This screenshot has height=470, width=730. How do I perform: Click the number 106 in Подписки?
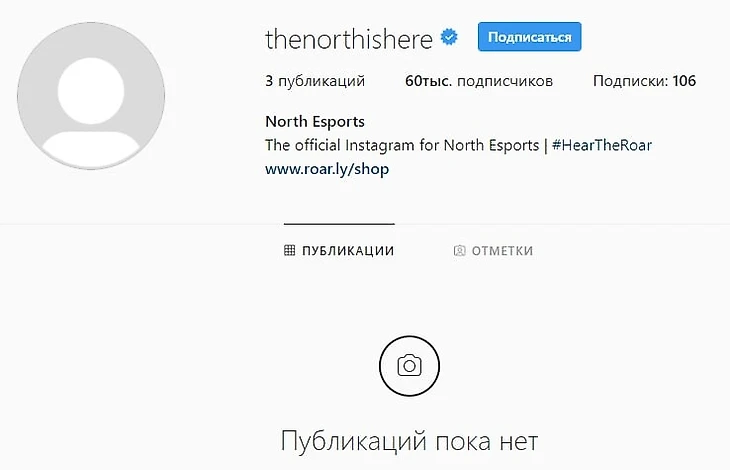click(684, 81)
